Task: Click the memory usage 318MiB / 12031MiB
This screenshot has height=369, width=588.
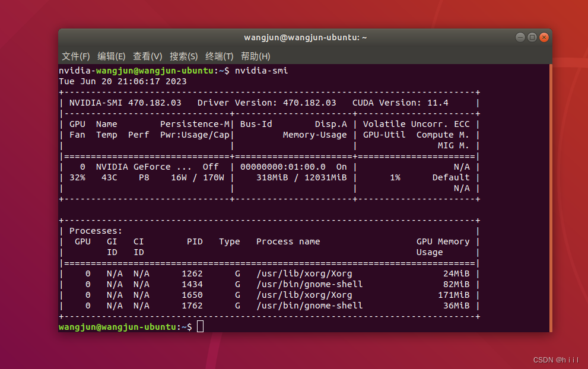Action: 301,178
